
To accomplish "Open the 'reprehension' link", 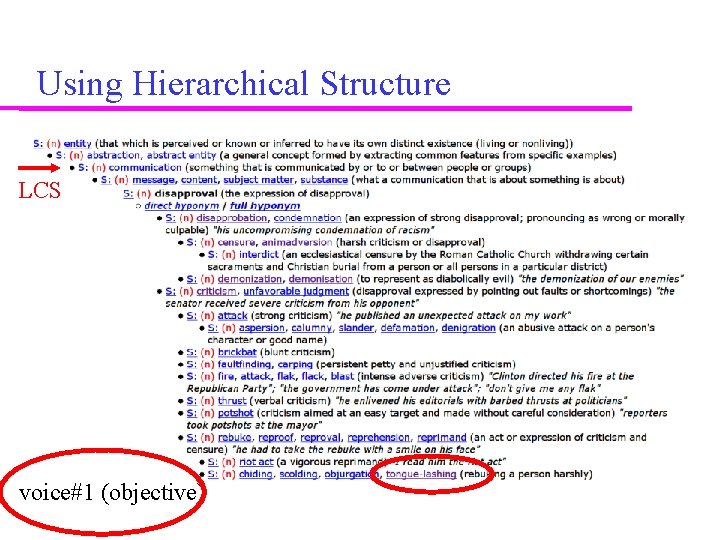I will coord(378,437).
